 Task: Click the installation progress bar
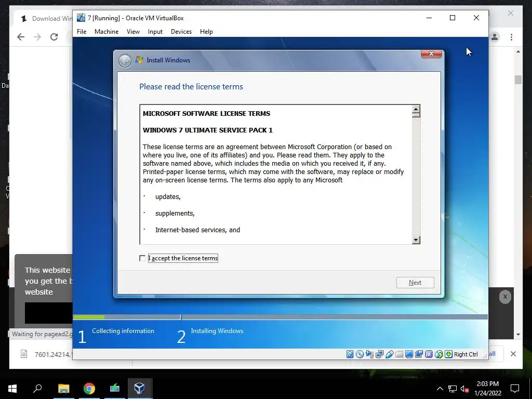tap(280, 317)
